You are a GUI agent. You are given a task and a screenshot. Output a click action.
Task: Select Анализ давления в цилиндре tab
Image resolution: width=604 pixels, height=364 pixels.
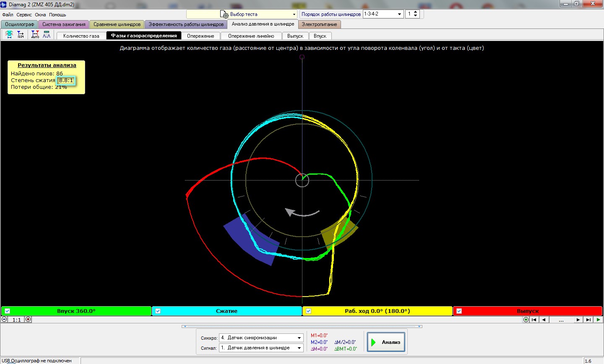tap(263, 24)
